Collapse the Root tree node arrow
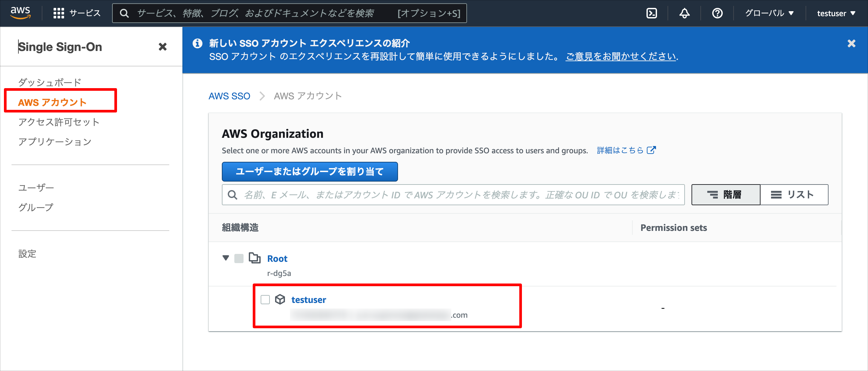The width and height of the screenshot is (868, 371). [x=226, y=258]
